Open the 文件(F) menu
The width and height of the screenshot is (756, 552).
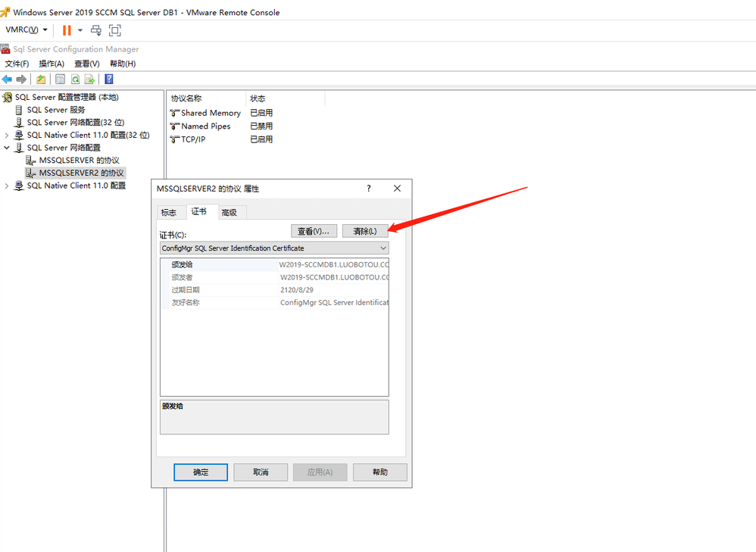17,64
